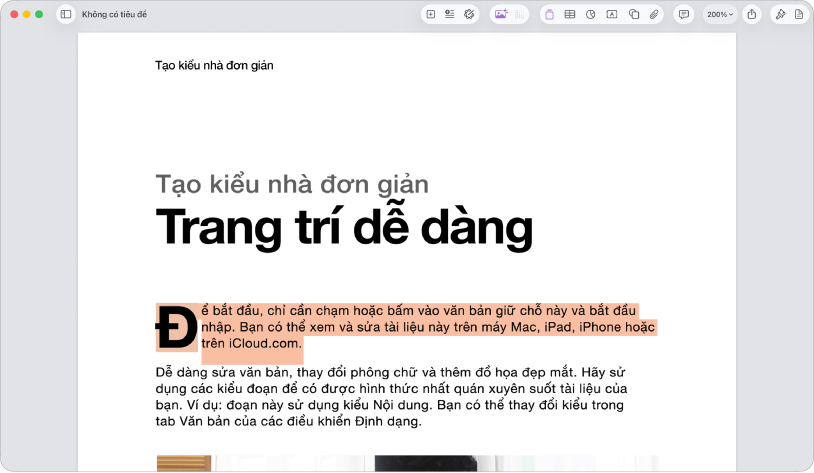This screenshot has height=473, width=814.
Task: Click the paperclip Media icon
Action: coord(654,15)
